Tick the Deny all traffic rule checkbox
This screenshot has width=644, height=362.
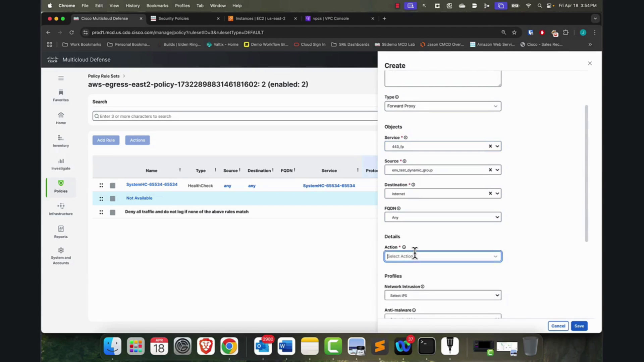click(113, 213)
